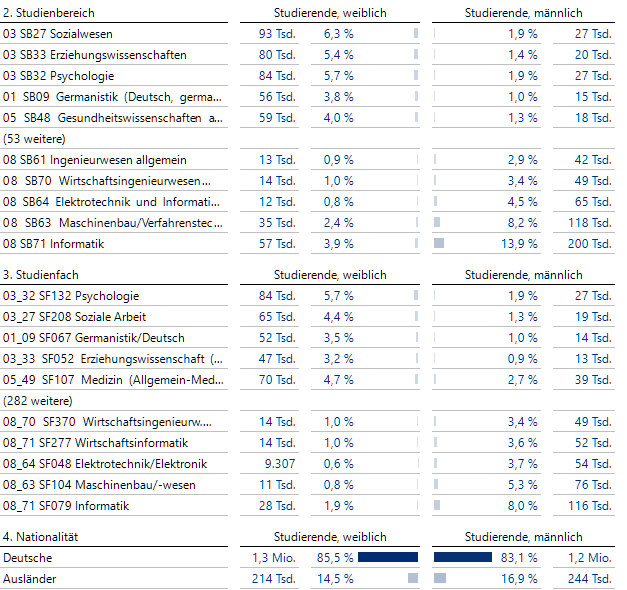Choose the "03_32 SF132 Psychologie" row
This screenshot has height=590, width=627.
pyautogui.click(x=71, y=296)
